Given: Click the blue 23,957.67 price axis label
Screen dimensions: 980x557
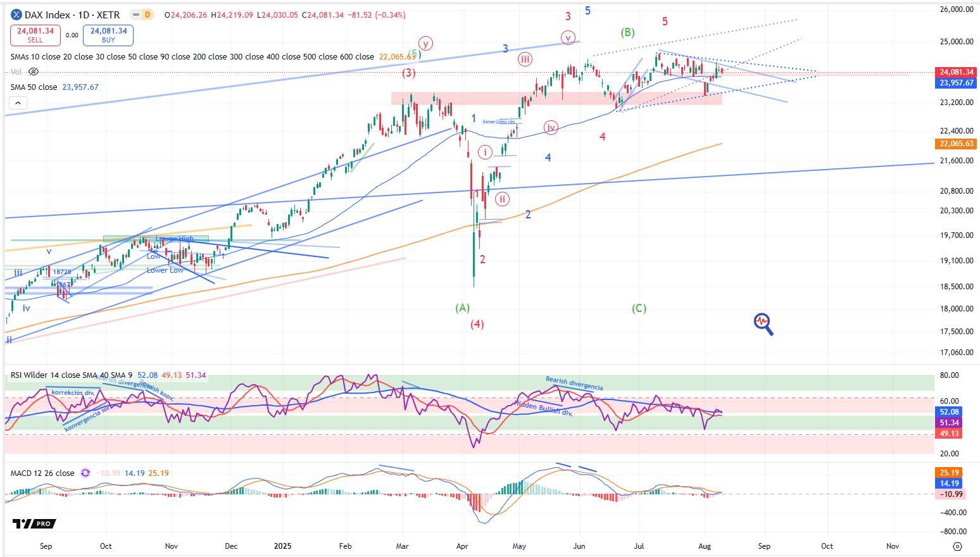Looking at the screenshot, I should [956, 83].
